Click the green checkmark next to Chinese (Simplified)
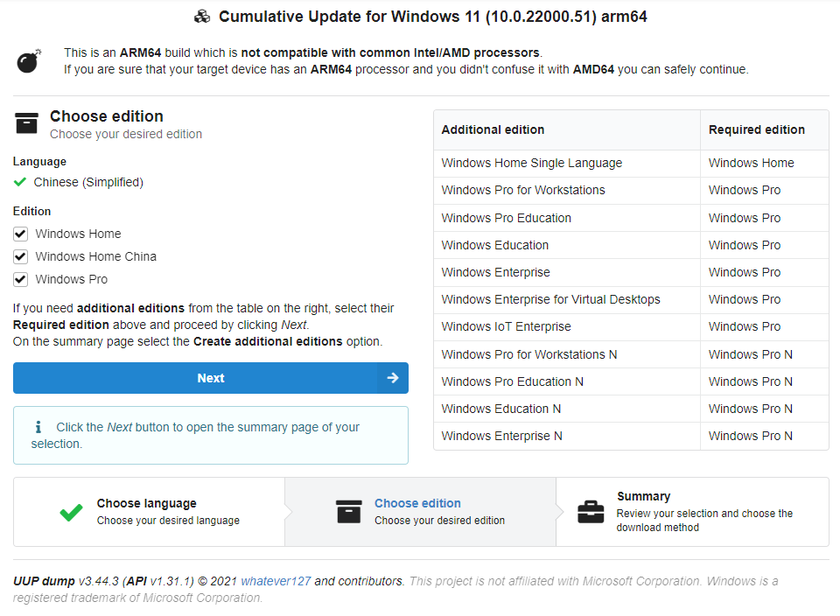This screenshot has width=840, height=616. tap(20, 182)
